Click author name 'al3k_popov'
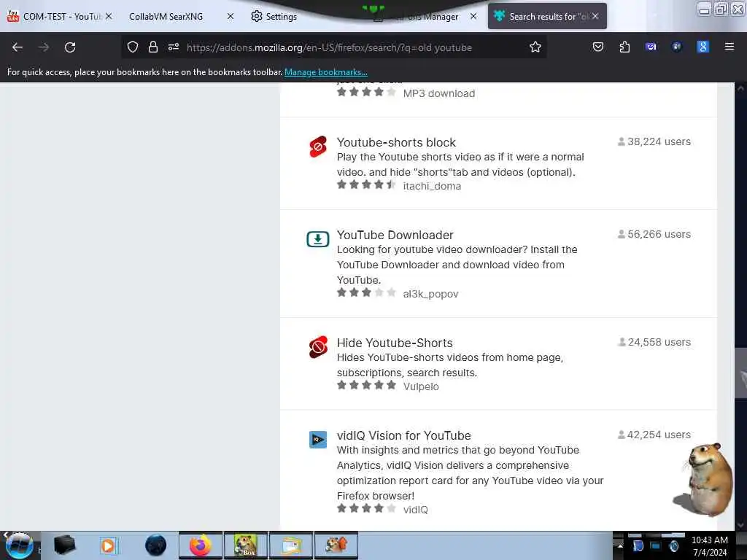 pos(430,294)
